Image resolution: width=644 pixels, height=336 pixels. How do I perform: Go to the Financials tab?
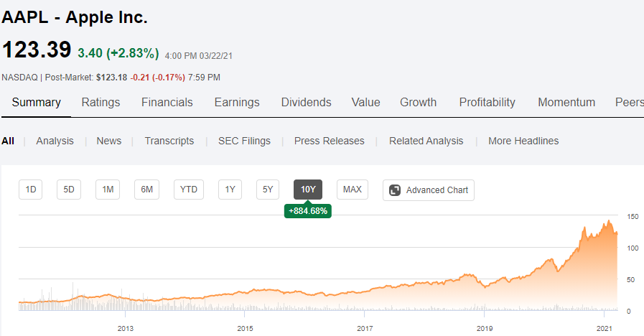pos(167,102)
